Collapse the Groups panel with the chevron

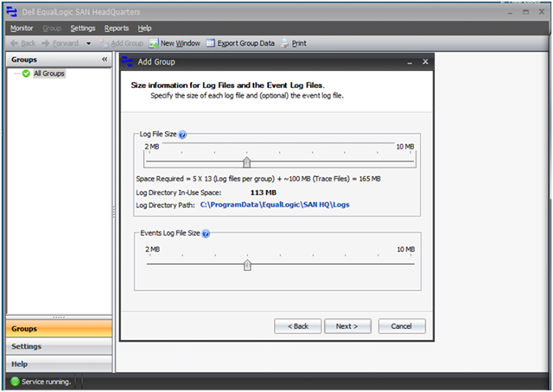click(x=105, y=60)
